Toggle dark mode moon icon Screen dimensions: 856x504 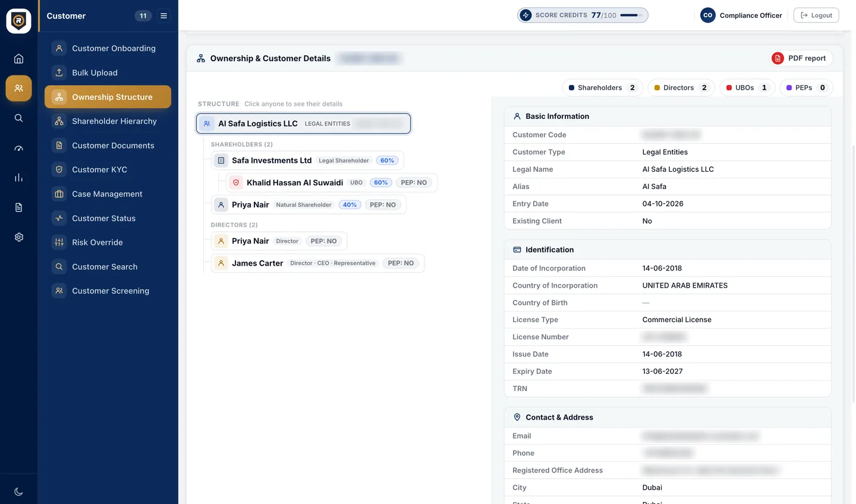point(18,492)
